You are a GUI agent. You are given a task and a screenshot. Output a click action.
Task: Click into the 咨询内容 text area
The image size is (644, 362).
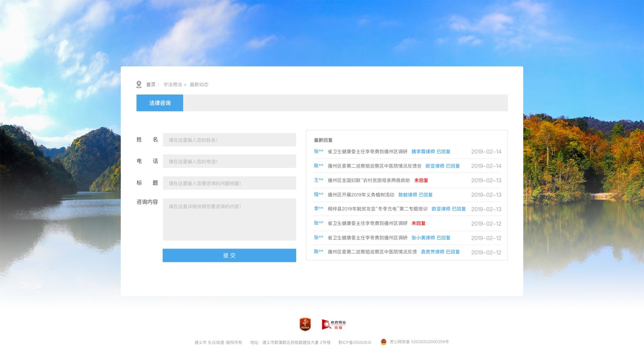229,220
